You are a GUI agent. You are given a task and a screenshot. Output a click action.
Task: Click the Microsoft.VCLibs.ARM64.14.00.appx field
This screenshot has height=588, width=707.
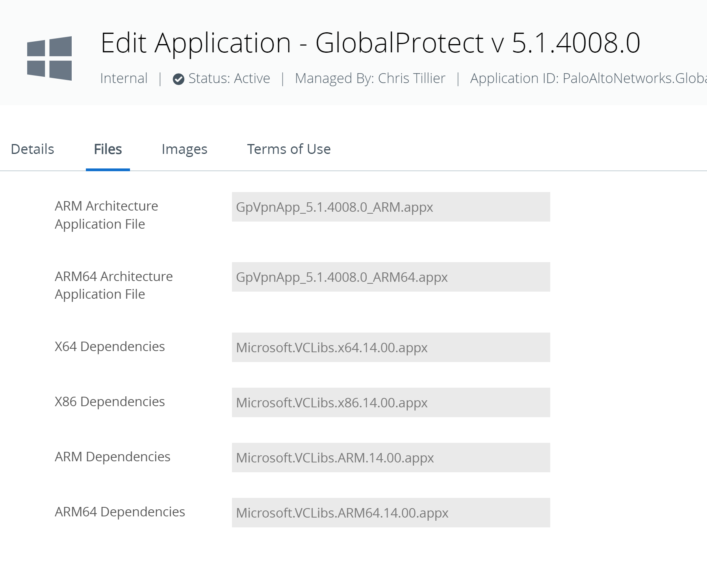tap(391, 513)
